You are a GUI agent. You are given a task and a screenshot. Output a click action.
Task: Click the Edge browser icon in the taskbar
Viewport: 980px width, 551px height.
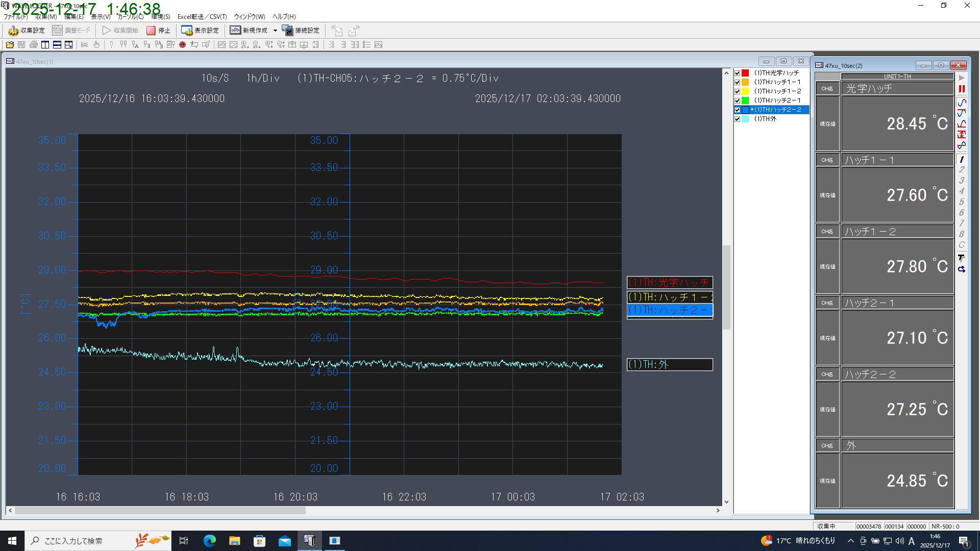pos(209,541)
